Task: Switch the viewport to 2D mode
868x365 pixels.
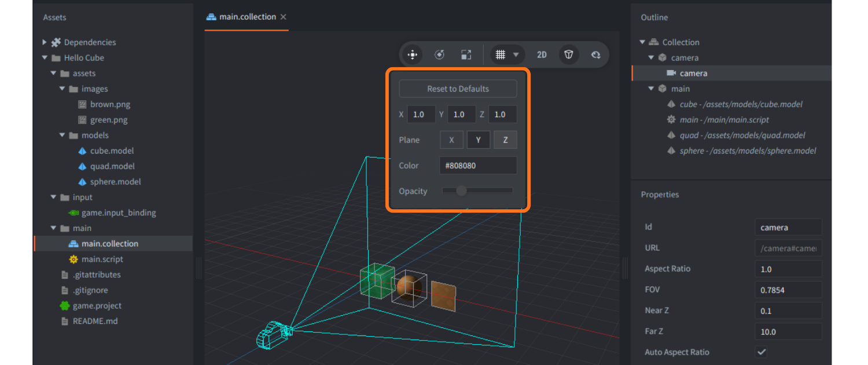Action: [542, 54]
